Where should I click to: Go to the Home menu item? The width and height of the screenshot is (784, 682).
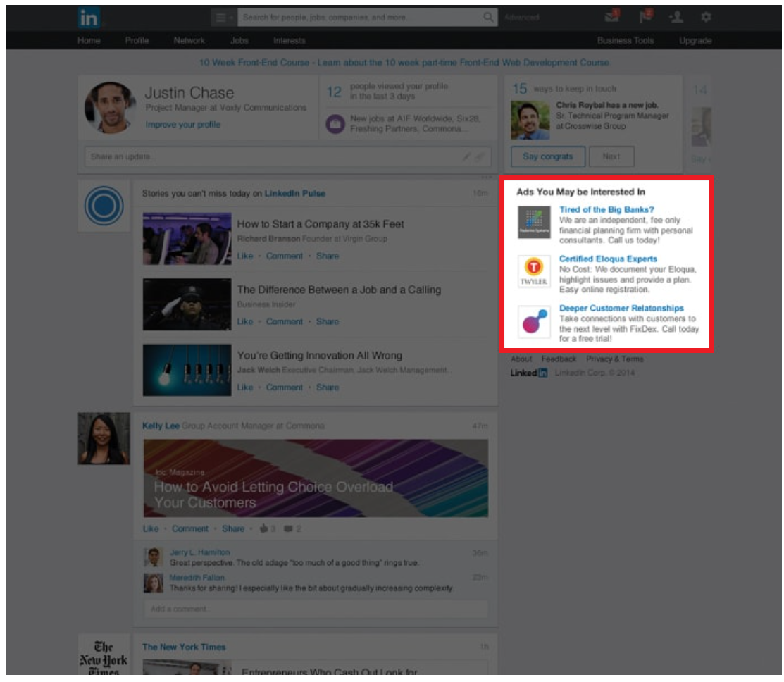point(89,40)
